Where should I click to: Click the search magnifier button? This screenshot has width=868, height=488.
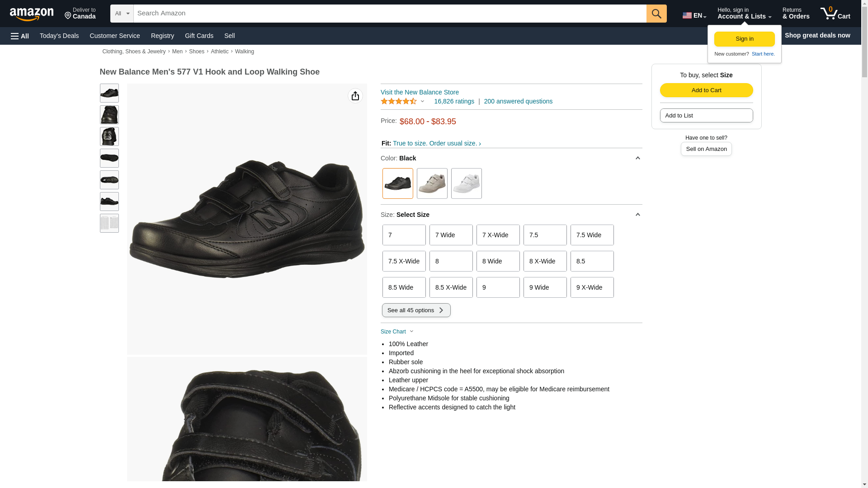click(656, 14)
